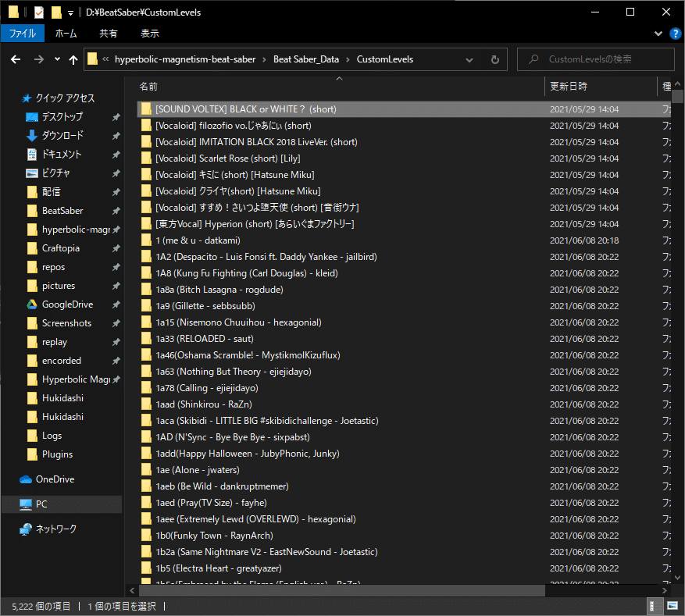The image size is (685, 616).
Task: Open the Logs sidebar folder
Action: (52, 436)
